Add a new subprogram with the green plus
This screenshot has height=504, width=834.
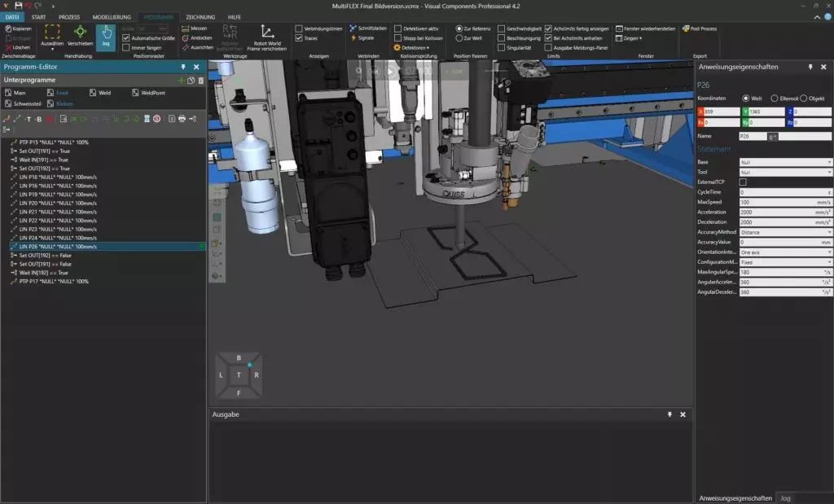point(181,80)
